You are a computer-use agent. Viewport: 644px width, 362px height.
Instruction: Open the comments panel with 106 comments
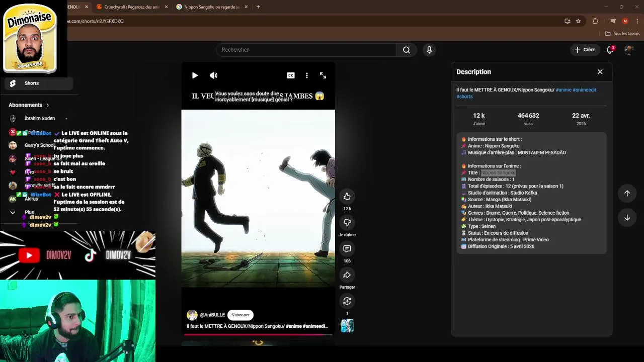point(347,248)
